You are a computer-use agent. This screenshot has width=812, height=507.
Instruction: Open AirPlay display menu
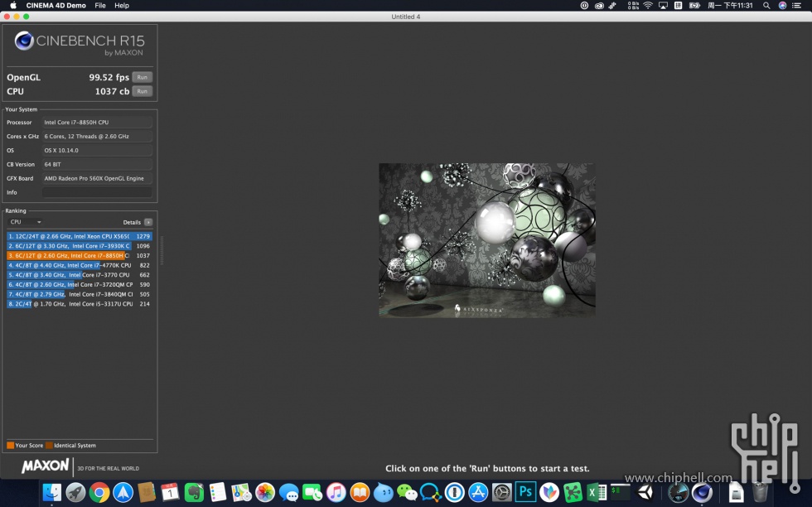pos(663,5)
